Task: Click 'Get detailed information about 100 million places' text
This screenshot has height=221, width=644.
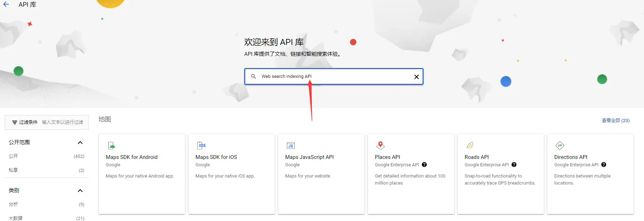Action: tap(410, 180)
